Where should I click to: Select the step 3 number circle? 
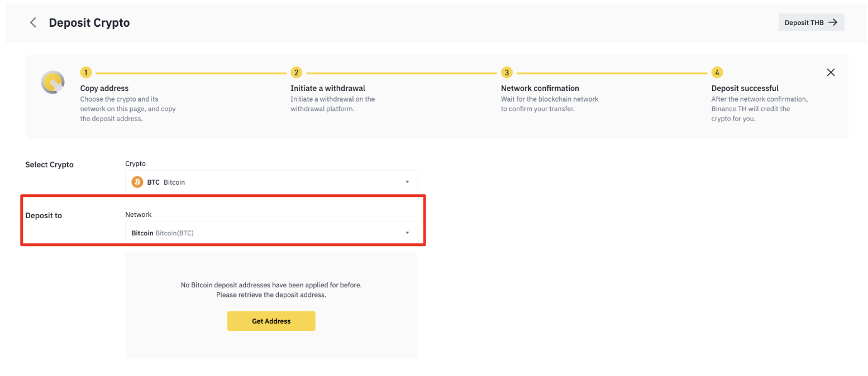point(506,73)
